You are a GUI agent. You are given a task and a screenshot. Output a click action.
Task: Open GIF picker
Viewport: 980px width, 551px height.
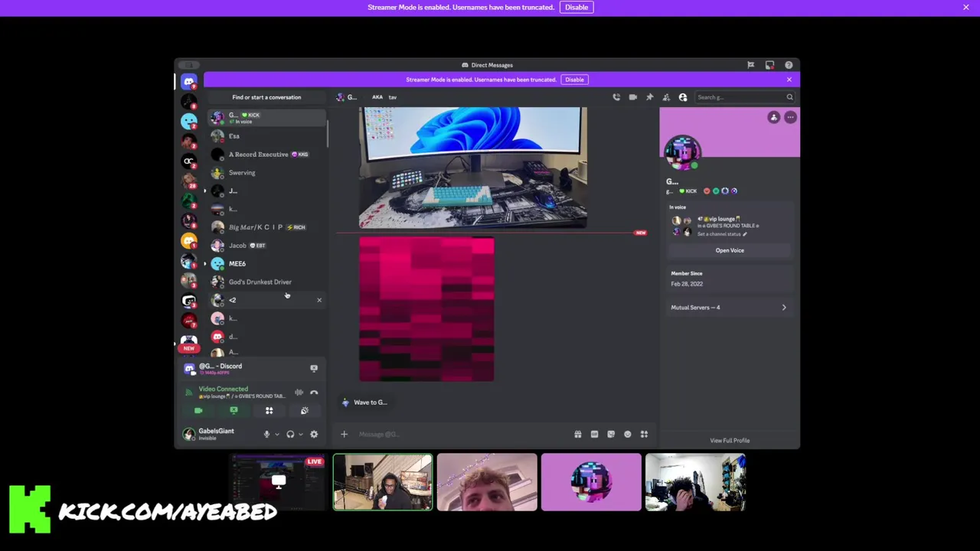594,435
